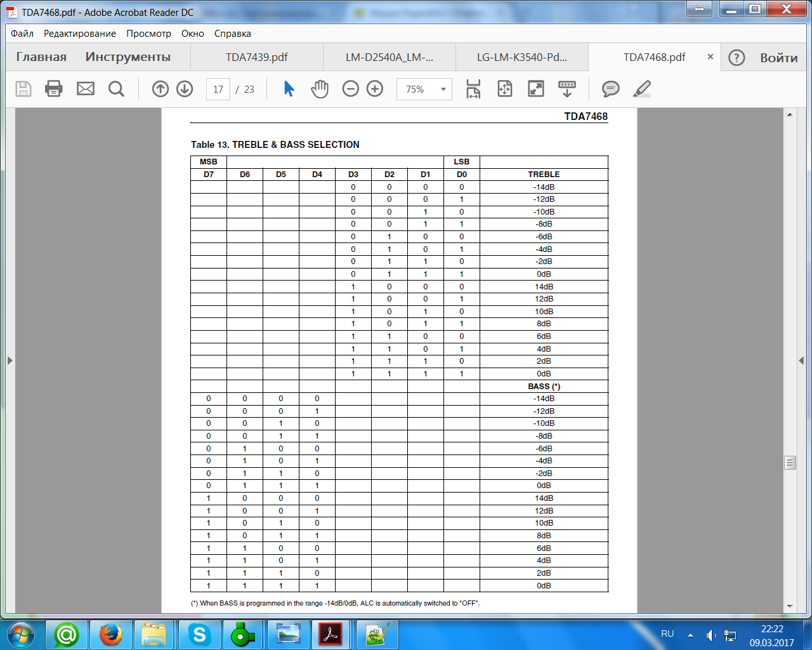This screenshot has height=650, width=812.
Task: Open Firefox from the taskbar
Action: point(110,634)
